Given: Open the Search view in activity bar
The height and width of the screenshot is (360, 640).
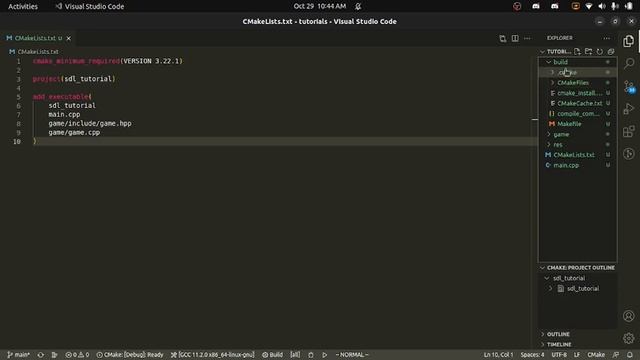Looking at the screenshot, I should [x=629, y=63].
